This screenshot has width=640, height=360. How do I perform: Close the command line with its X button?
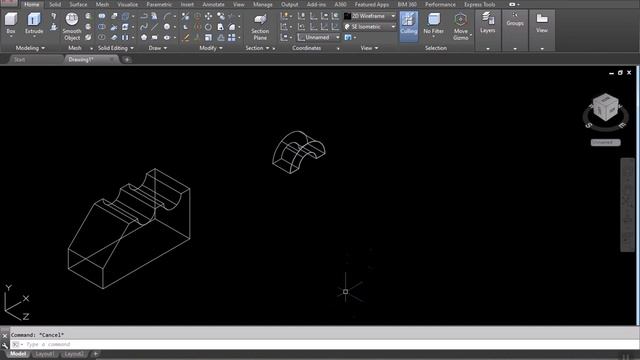pyautogui.click(x=5, y=336)
